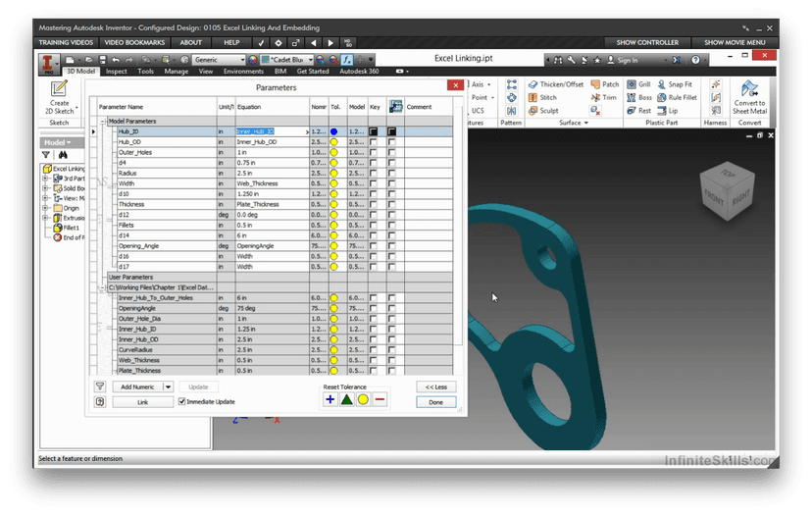Screen dimensions: 812x515
Task: Click the Create 2D Sketch tool
Action: pos(59,97)
